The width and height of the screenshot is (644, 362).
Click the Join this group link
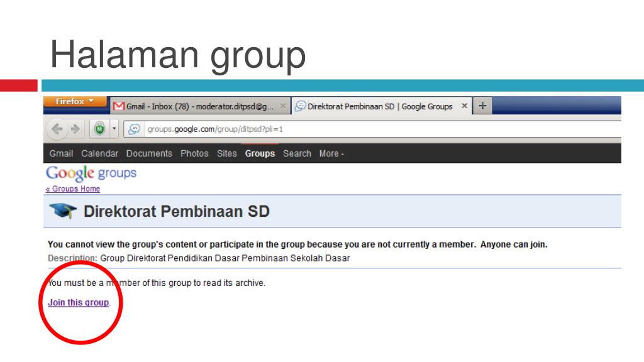pos(79,302)
